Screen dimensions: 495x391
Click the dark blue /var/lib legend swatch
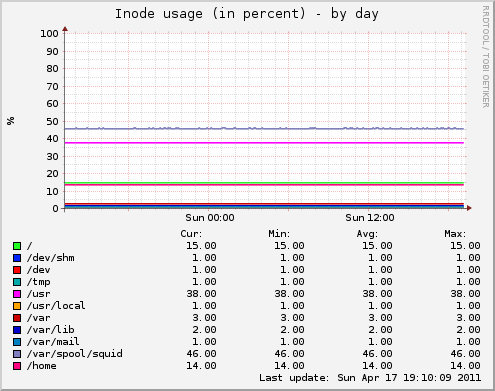(x=17, y=330)
